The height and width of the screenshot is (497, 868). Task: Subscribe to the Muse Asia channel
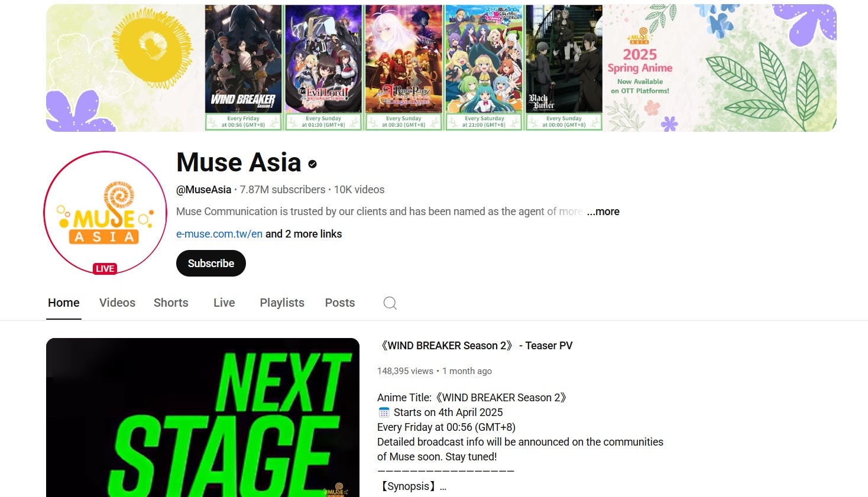[x=211, y=264]
